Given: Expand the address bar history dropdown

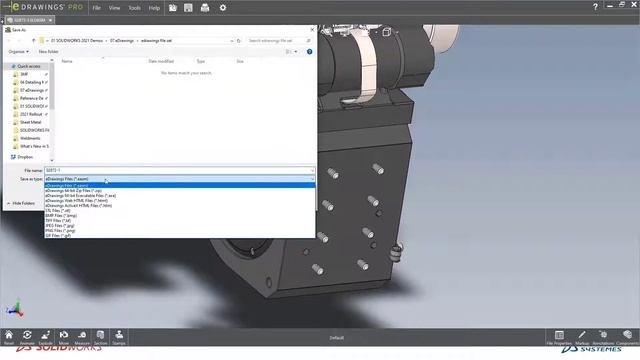Looking at the screenshot, I should pyautogui.click(x=232, y=41).
